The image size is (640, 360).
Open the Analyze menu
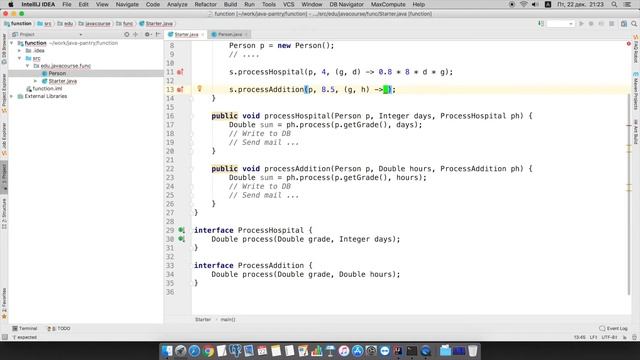pyautogui.click(x=177, y=4)
